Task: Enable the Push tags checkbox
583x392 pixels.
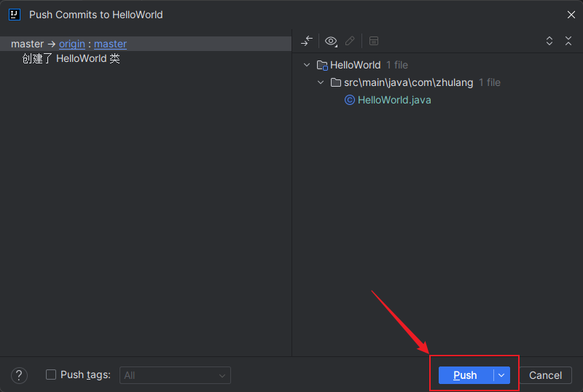Action: (51, 375)
